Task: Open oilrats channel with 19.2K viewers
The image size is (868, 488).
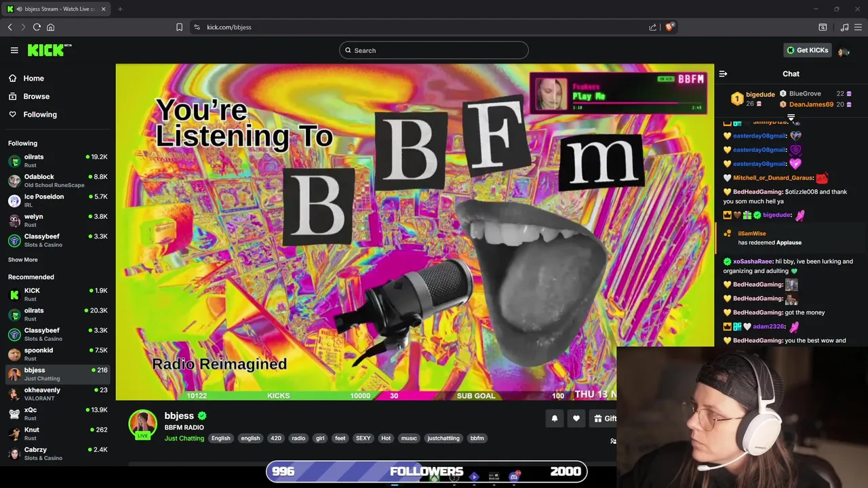Action: pyautogui.click(x=58, y=161)
